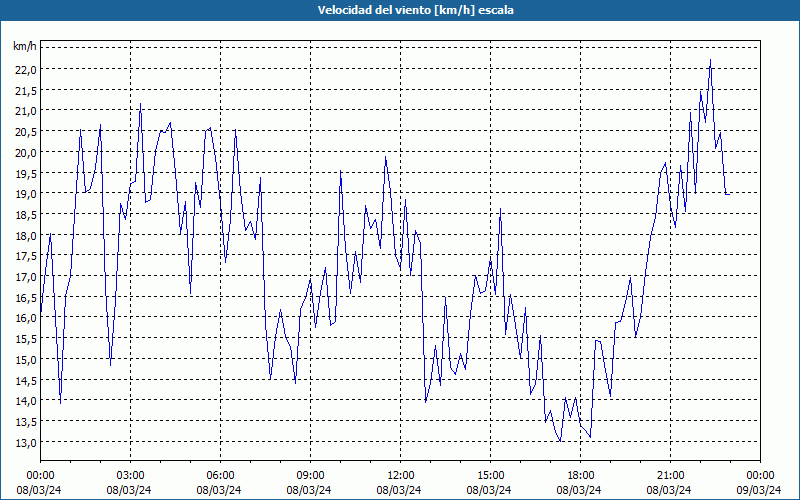Click the 14,0 y-axis label
The width and height of the screenshot is (800, 500).
point(26,401)
